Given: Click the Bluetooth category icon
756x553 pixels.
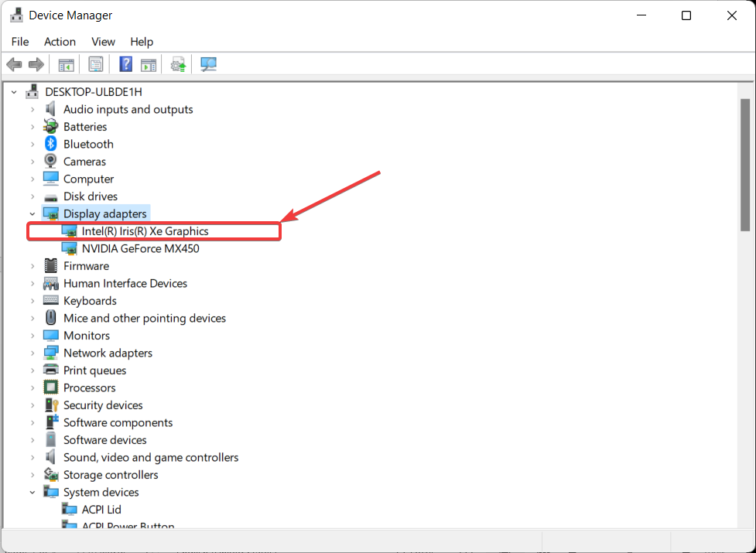Looking at the screenshot, I should (50, 144).
